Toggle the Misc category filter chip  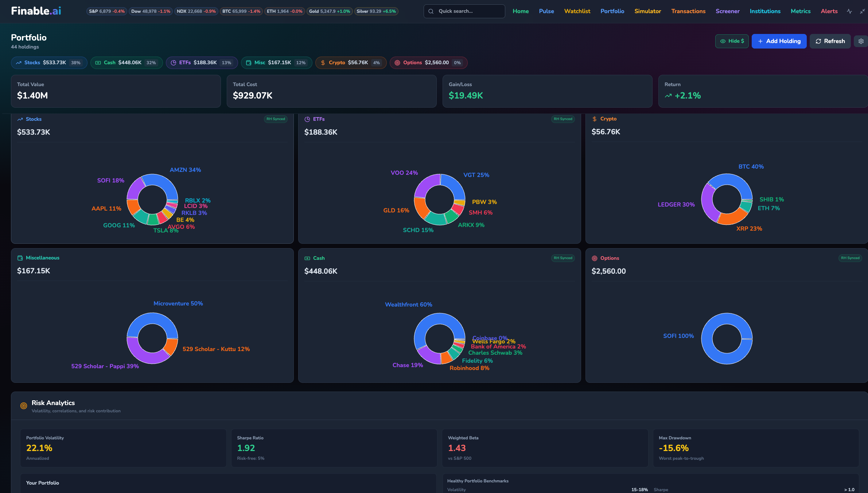pos(276,62)
